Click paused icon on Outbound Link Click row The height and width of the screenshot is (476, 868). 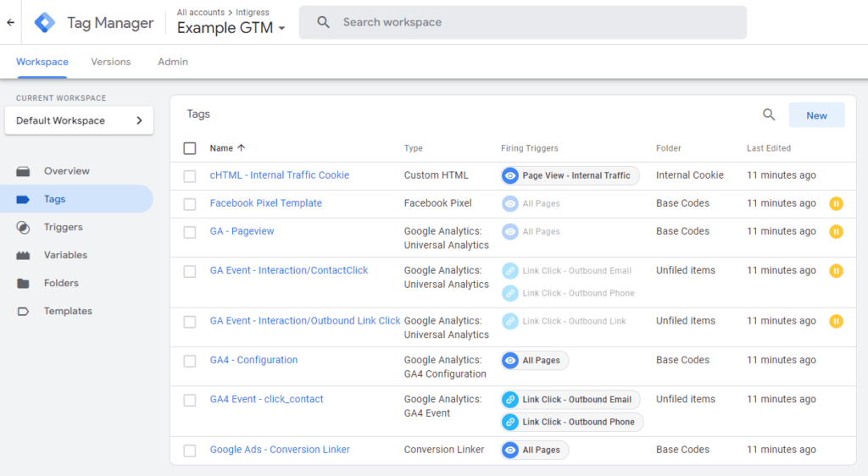tap(836, 321)
